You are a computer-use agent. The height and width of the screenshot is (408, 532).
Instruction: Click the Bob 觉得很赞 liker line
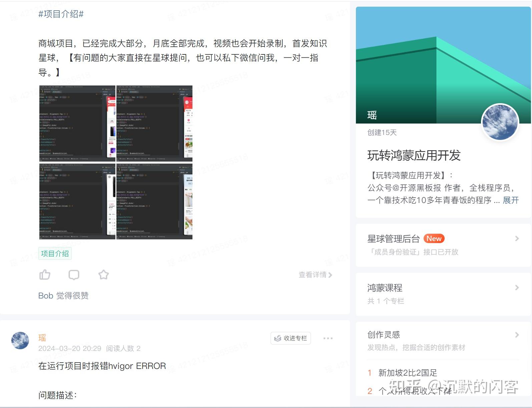pos(63,296)
